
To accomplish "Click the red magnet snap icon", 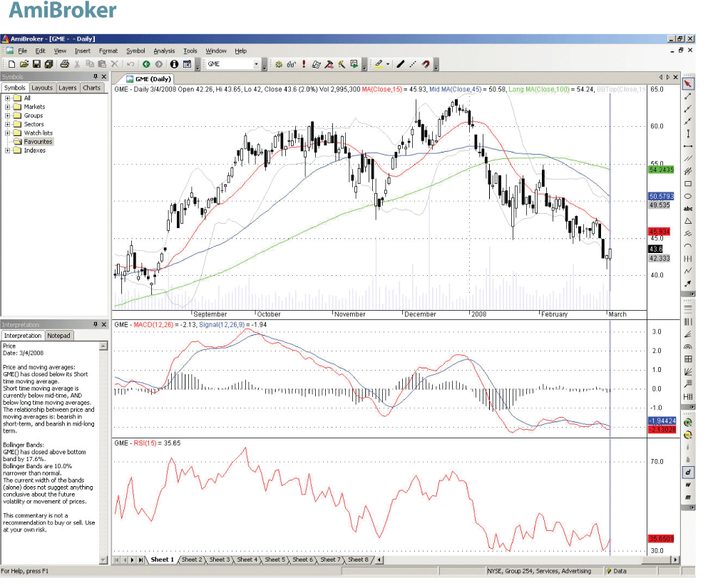I will pos(426,64).
